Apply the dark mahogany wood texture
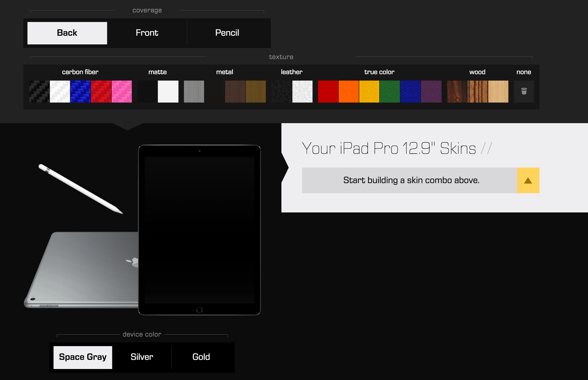The width and height of the screenshot is (588, 380). (457, 92)
